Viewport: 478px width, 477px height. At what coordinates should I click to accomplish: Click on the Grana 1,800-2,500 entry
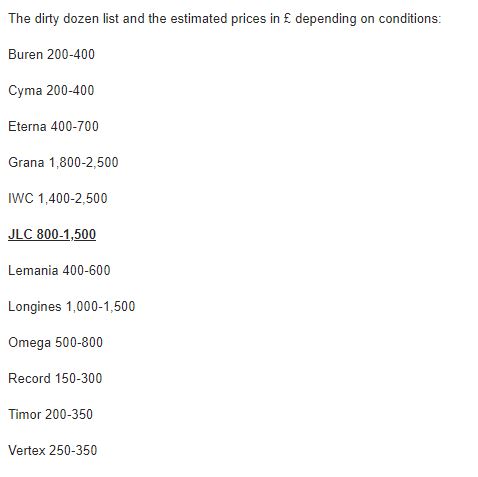pyautogui.click(x=63, y=162)
